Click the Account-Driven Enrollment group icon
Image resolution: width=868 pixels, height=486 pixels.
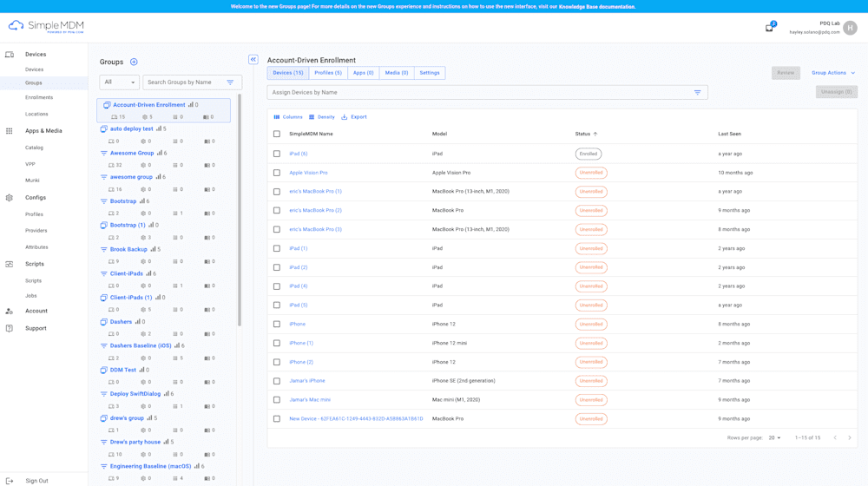tap(107, 105)
